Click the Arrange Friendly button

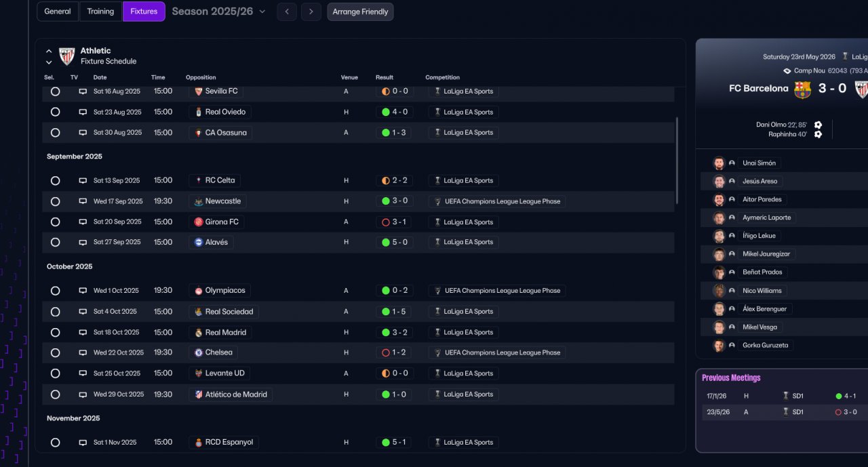[360, 12]
